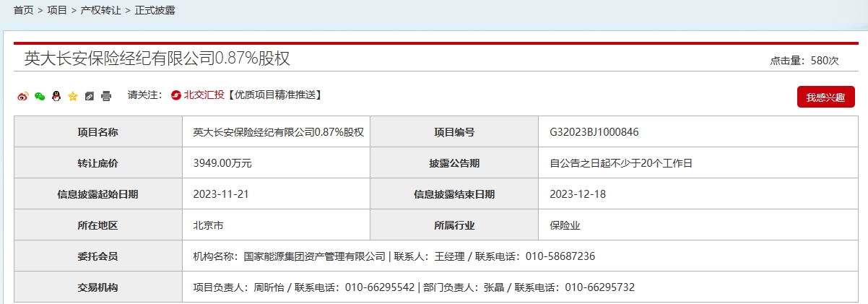The height and width of the screenshot is (304, 868).
Task: Click the 北交汇投 red logo icon
Action: pyautogui.click(x=176, y=95)
